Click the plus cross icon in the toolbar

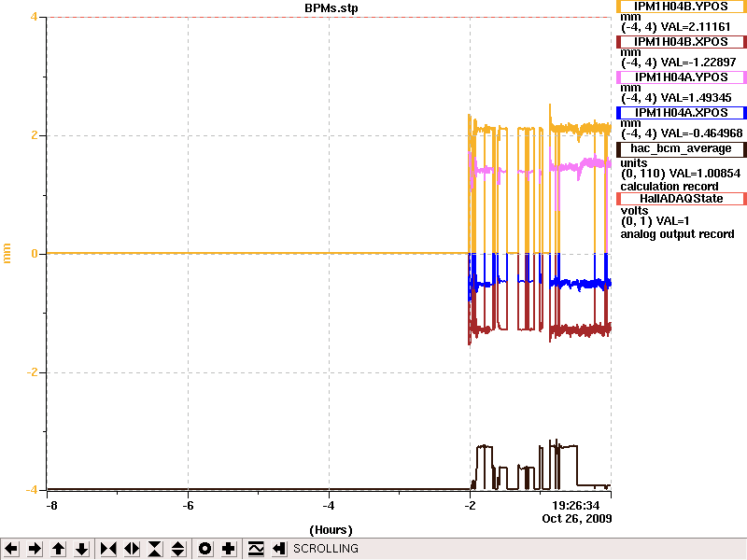(229, 549)
